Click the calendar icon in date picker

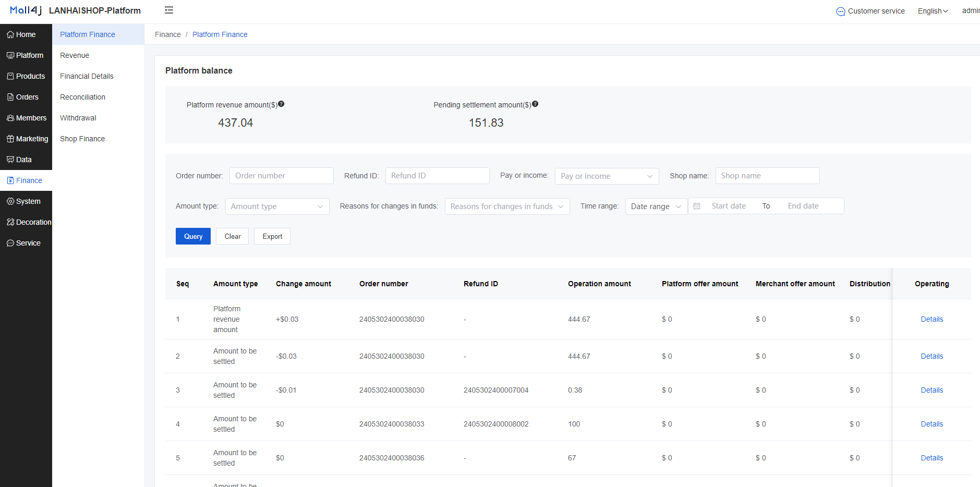click(x=697, y=206)
